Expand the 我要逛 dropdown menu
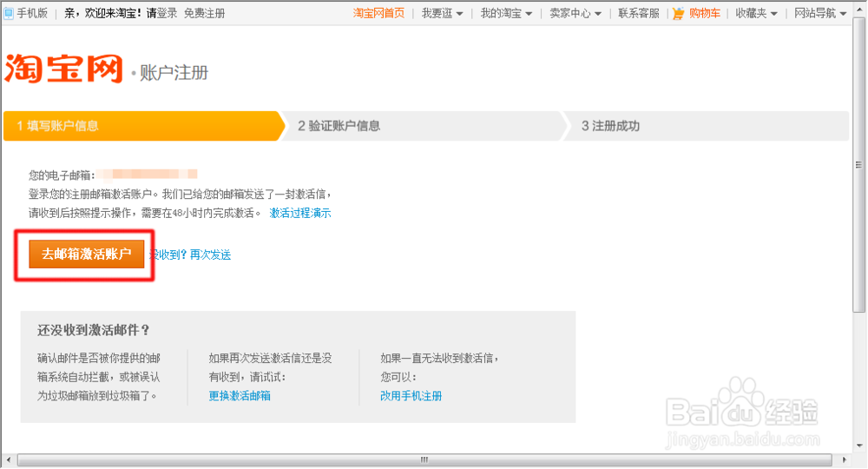This screenshot has height=469, width=868. coord(442,13)
